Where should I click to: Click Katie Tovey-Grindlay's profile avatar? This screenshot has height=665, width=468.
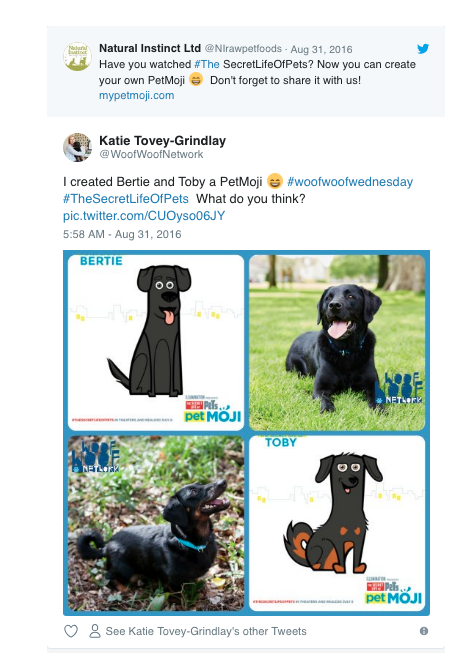(77, 147)
